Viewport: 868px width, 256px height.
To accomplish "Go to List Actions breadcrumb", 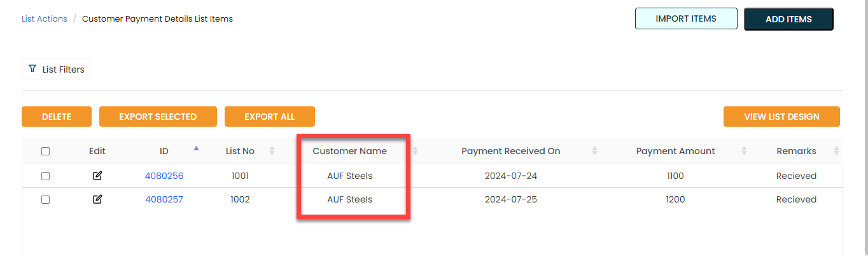I will click(x=44, y=19).
